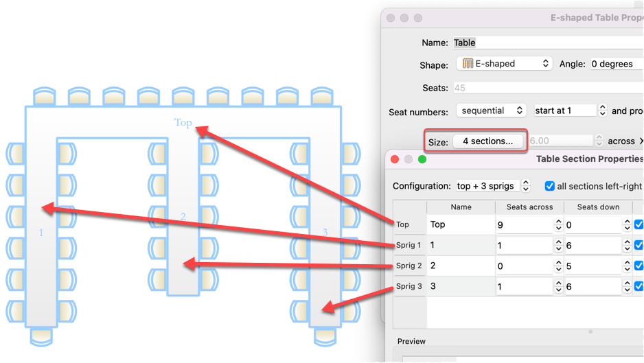The width and height of the screenshot is (644, 363).
Task: Click the Seats down column header
Action: [x=598, y=207]
